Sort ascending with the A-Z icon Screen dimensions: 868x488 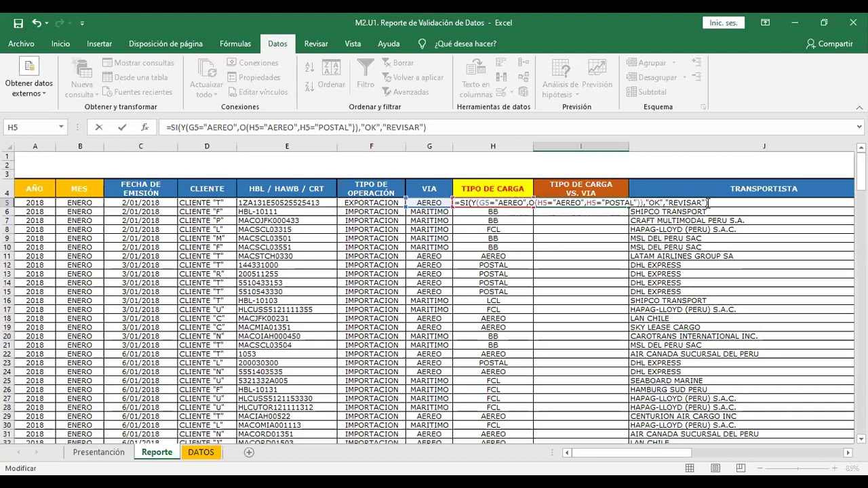click(309, 68)
